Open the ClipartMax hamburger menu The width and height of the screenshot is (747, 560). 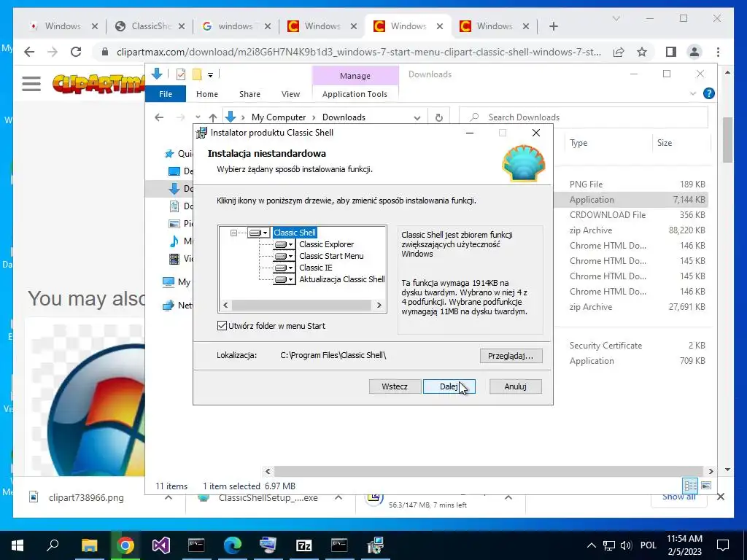(31, 84)
